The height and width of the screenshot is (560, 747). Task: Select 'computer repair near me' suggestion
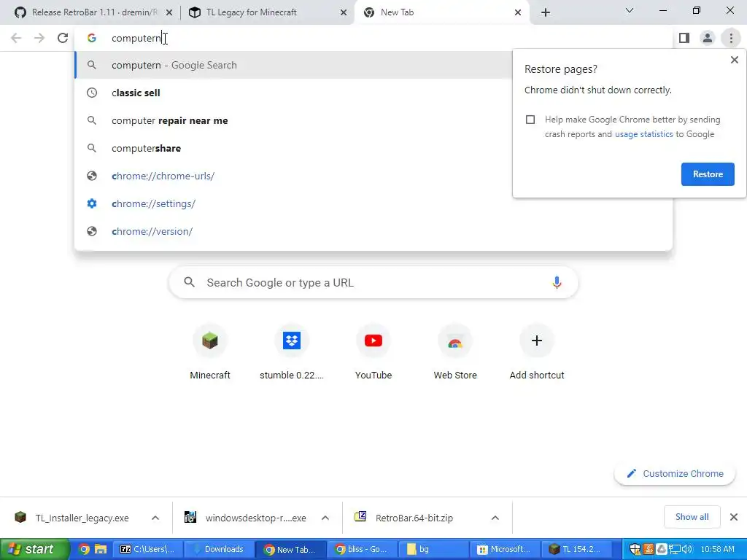click(x=293, y=120)
